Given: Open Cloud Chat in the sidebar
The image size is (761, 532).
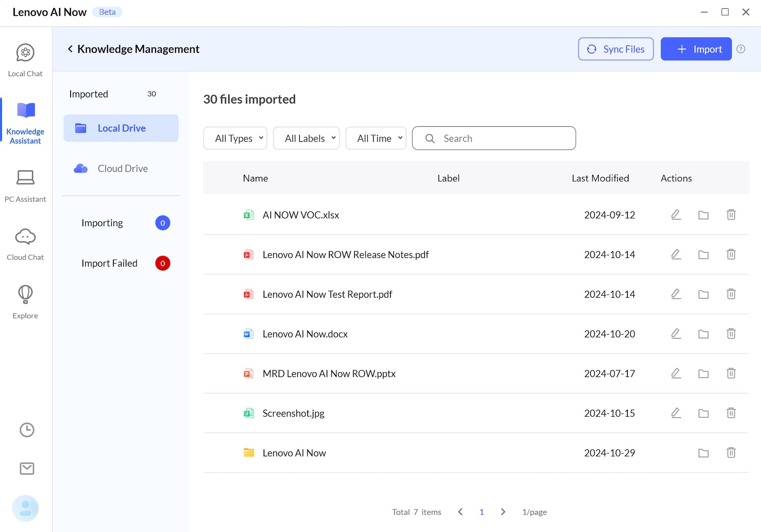Looking at the screenshot, I should 25,244.
